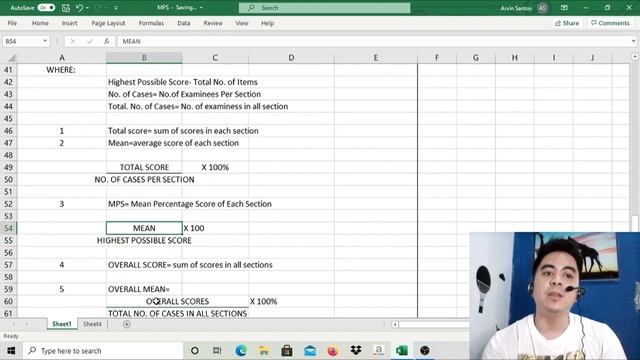The image size is (640, 360).
Task: Open Firefox from the taskbar
Action: tap(333, 351)
